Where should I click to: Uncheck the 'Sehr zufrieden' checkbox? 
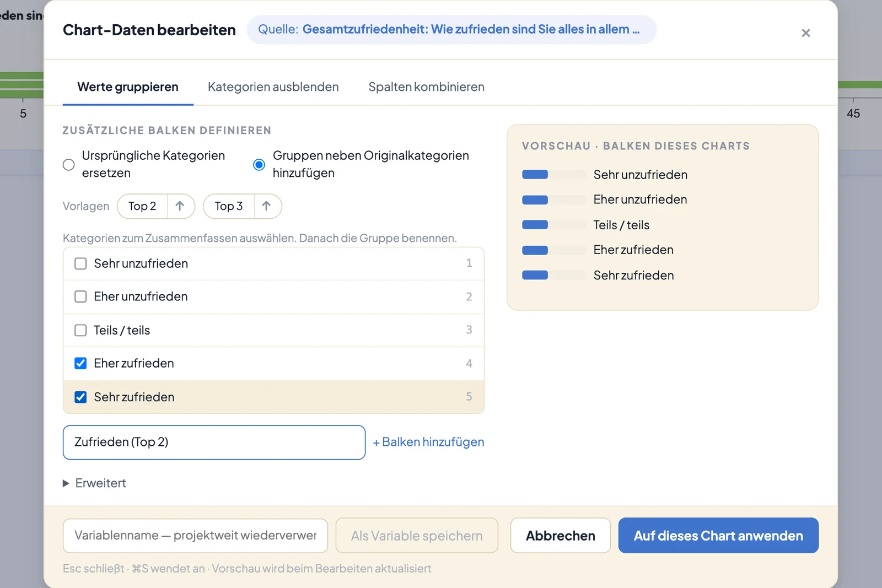80,397
